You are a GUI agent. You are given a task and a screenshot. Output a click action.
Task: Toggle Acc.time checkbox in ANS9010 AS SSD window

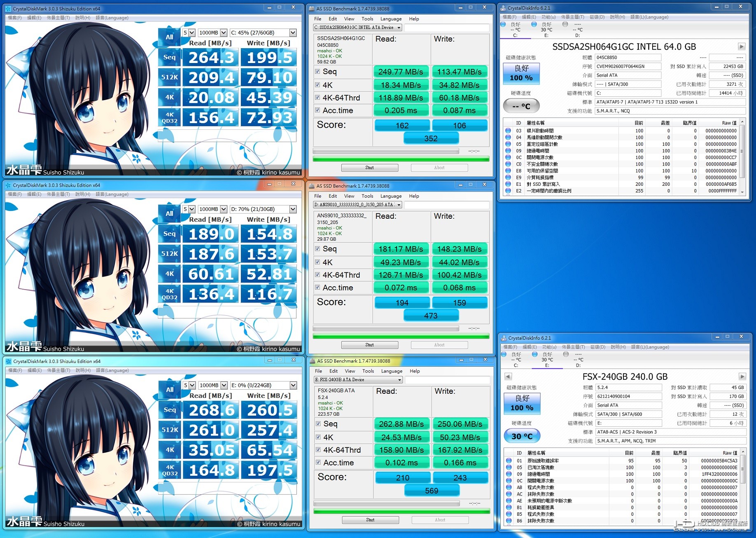[317, 287]
